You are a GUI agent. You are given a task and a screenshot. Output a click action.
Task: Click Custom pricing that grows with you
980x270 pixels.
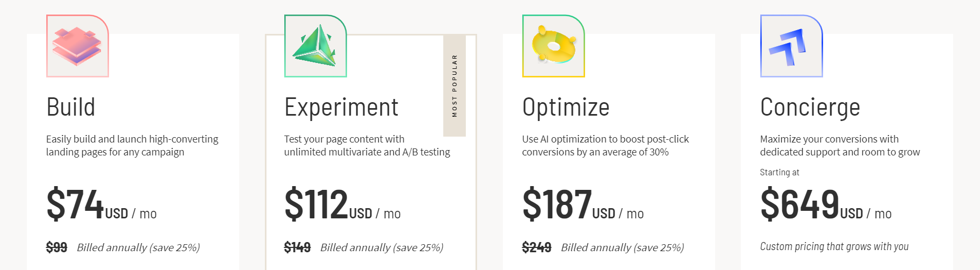pyautogui.click(x=834, y=246)
